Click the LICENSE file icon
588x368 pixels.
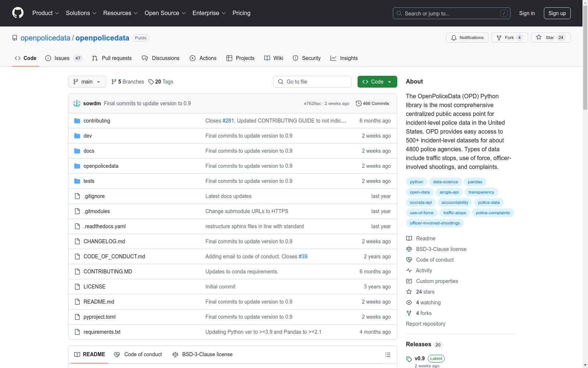point(77,287)
